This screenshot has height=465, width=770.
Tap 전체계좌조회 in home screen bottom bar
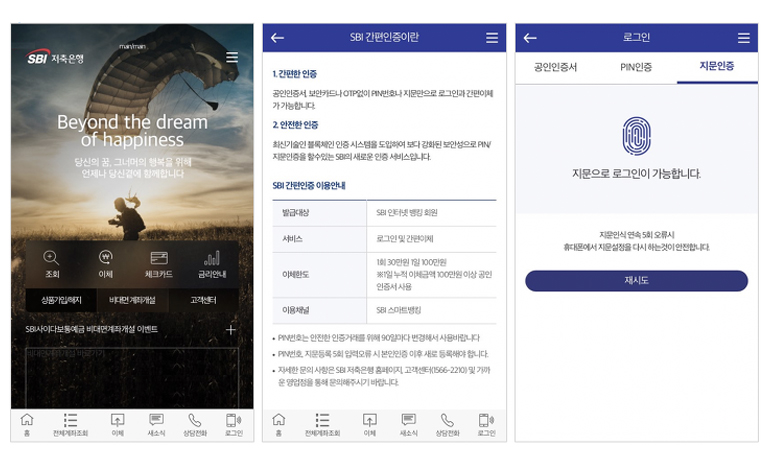coord(70,425)
